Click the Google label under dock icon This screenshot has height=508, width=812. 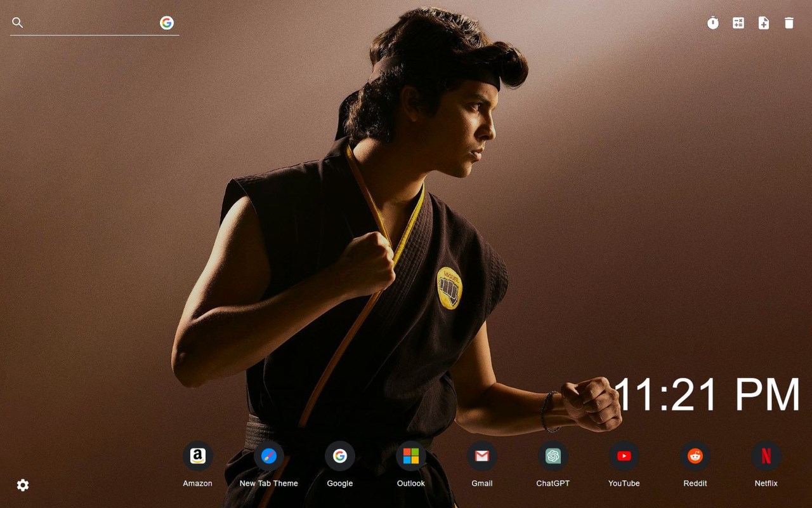coord(340,483)
